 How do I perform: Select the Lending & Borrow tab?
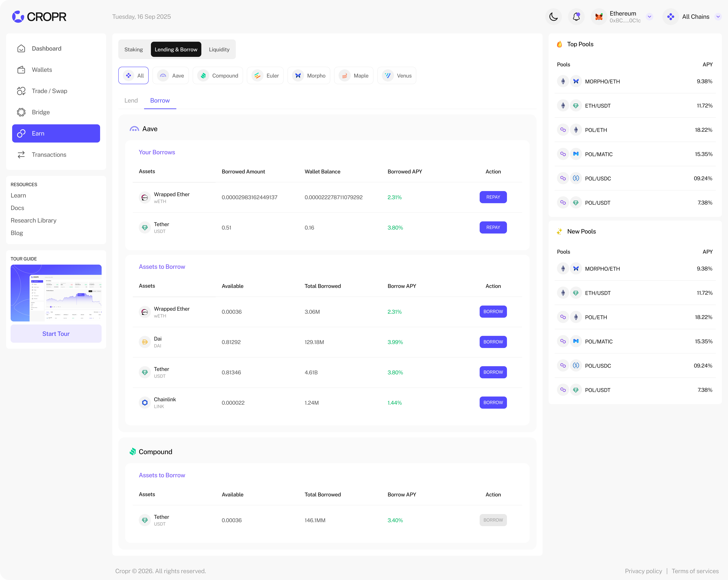click(176, 49)
